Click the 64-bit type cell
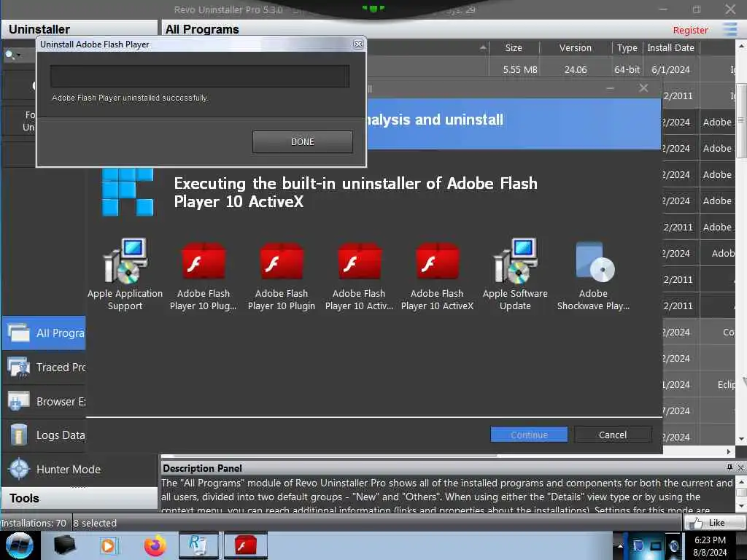Image resolution: width=747 pixels, height=560 pixels. pos(627,69)
